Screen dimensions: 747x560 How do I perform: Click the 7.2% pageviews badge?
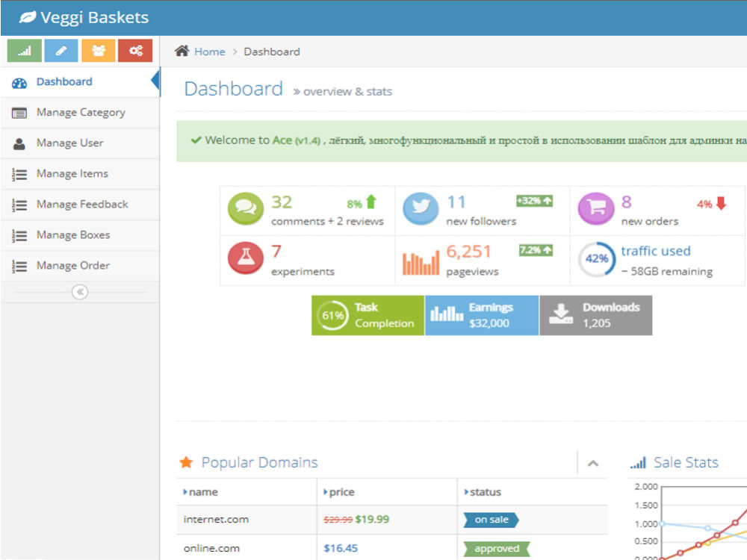pos(536,250)
